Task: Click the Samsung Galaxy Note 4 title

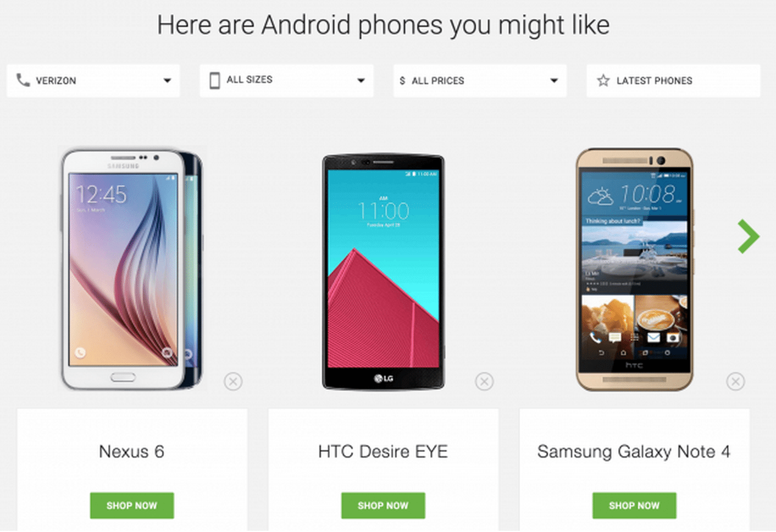Action: pos(634,452)
